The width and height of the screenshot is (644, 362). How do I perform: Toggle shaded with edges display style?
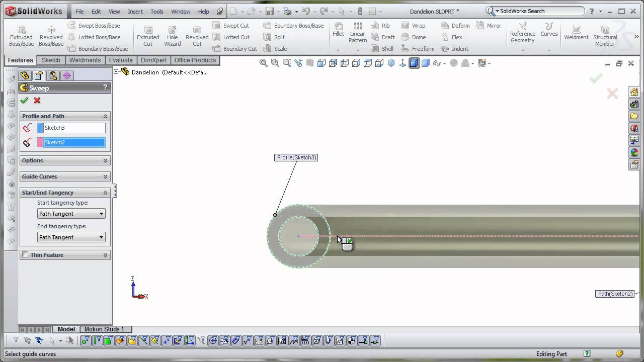pos(414,63)
